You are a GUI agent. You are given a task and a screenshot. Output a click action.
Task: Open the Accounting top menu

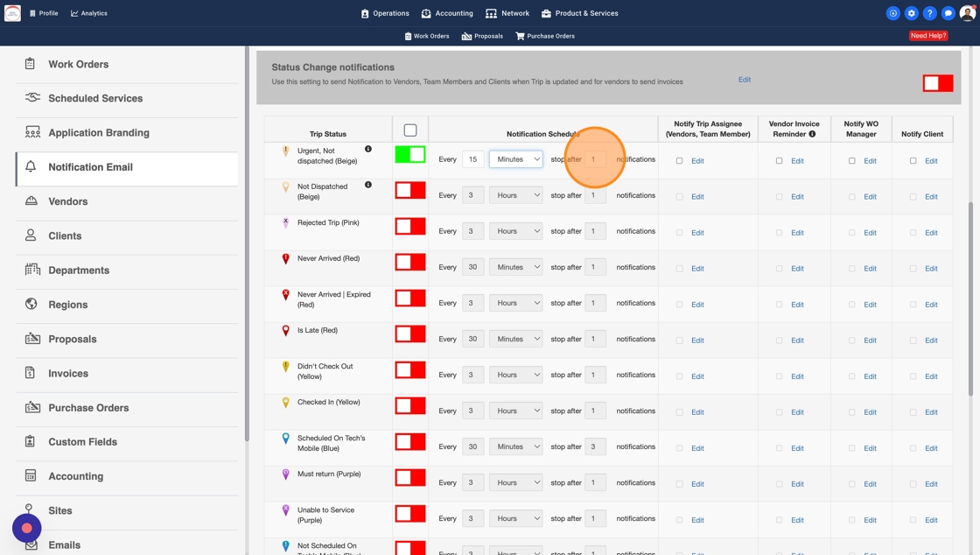[x=447, y=13]
